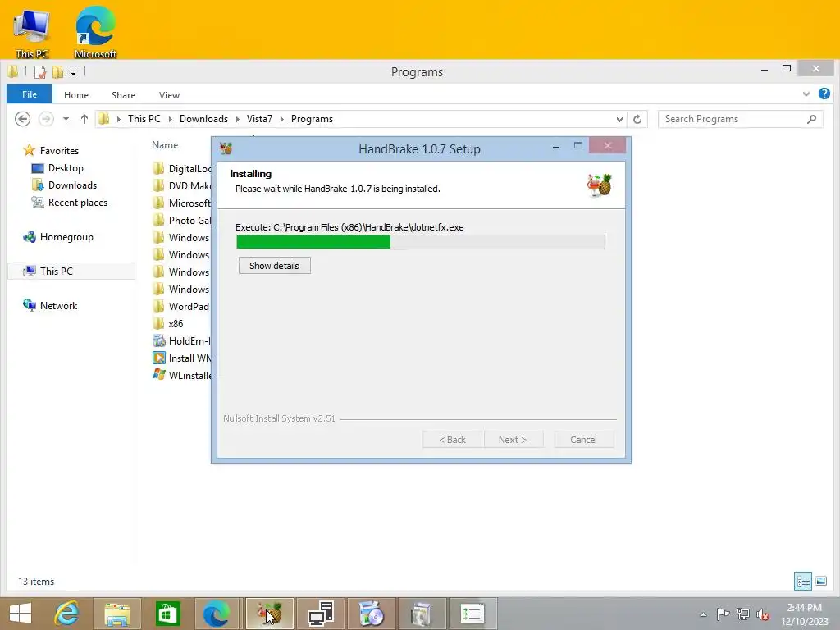The width and height of the screenshot is (840, 630).
Task: Select the HoldEm installer file
Action: pyautogui.click(x=182, y=340)
